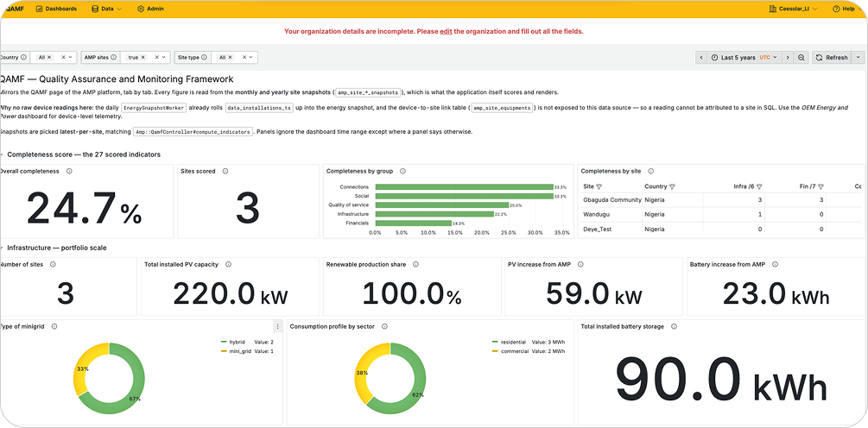Click the AMP sites filter info icon
Viewport: 868px width, 428px height.
click(113, 58)
